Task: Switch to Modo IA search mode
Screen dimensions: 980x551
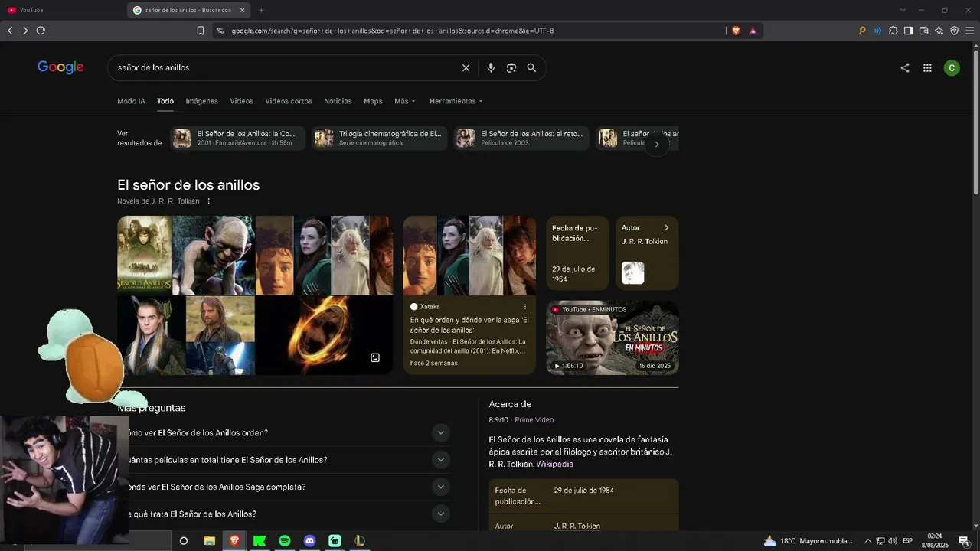Action: coord(131,101)
